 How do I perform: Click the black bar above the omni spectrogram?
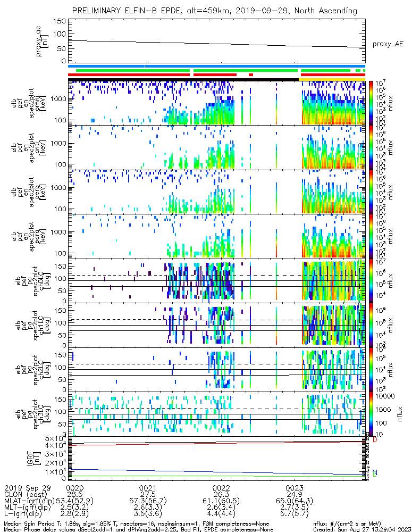click(183, 79)
